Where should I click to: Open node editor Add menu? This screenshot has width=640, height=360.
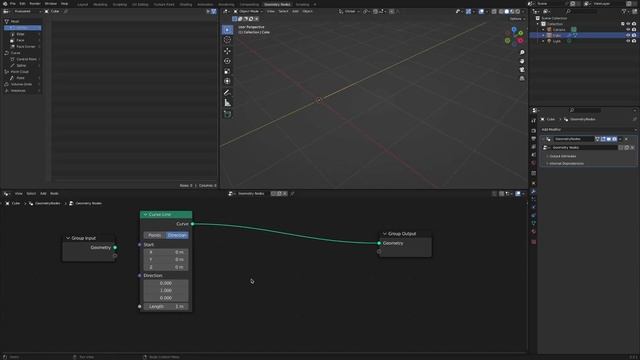[x=43, y=194]
